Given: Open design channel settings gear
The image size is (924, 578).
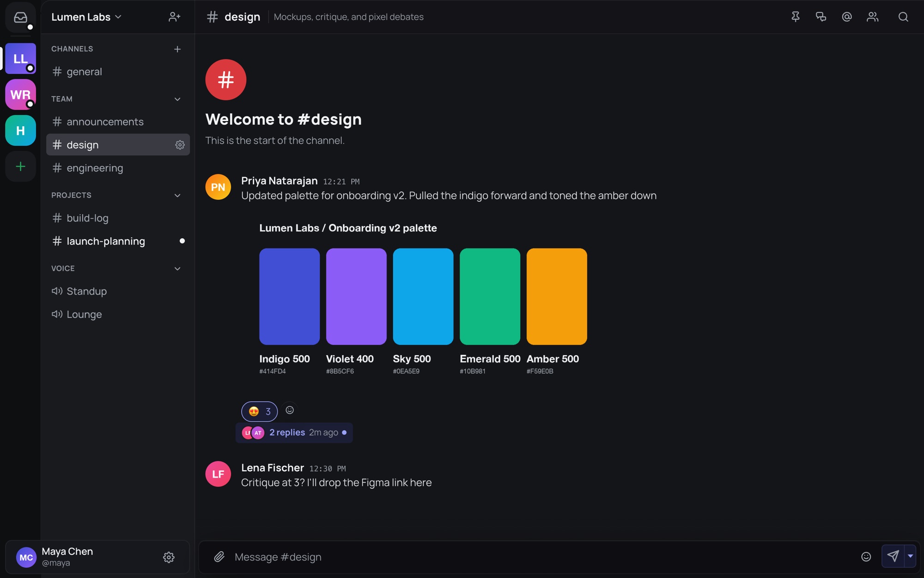Looking at the screenshot, I should tap(180, 145).
